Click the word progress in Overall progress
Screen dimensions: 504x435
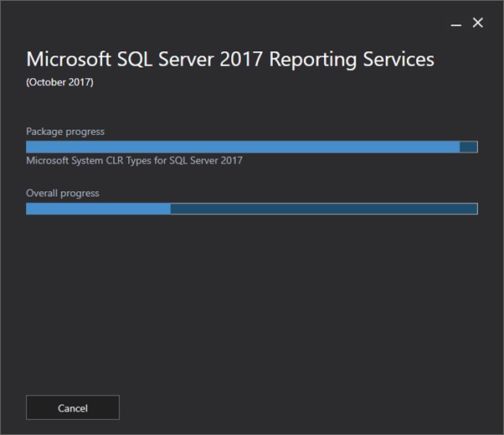(80, 194)
